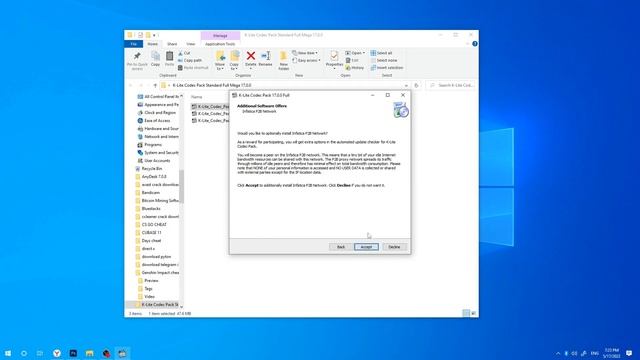This screenshot has height=360, width=640.
Task: Click the Rename icon in ribbon
Action: pos(265,58)
